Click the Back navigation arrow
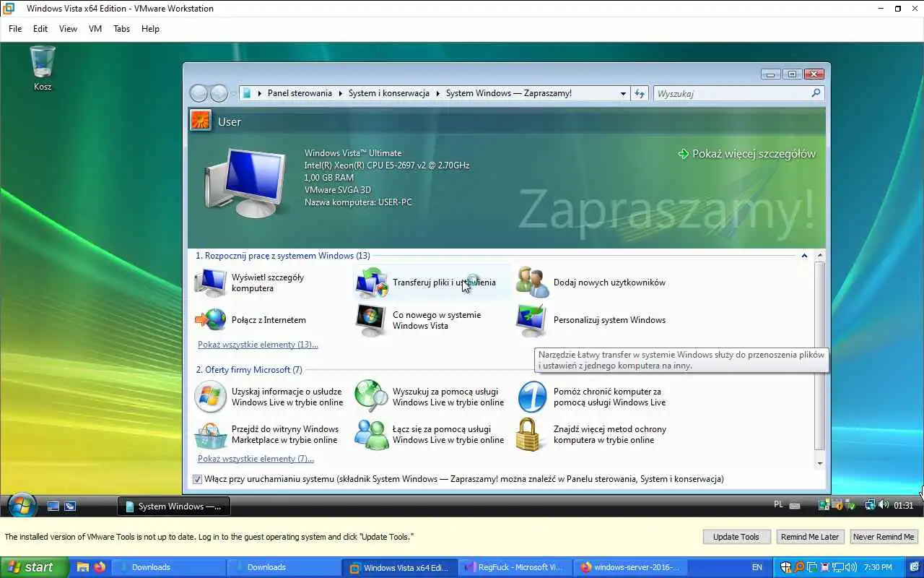This screenshot has height=578, width=924. (x=199, y=93)
